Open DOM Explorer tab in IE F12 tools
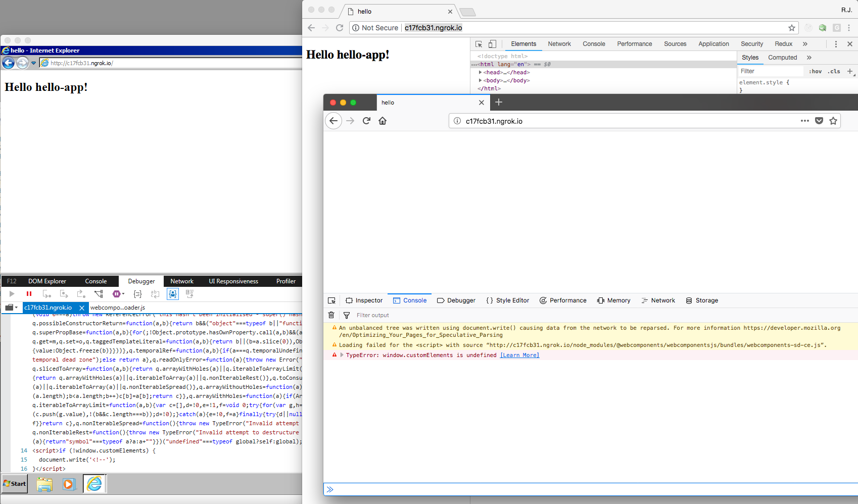This screenshot has height=504, width=858. click(x=47, y=281)
